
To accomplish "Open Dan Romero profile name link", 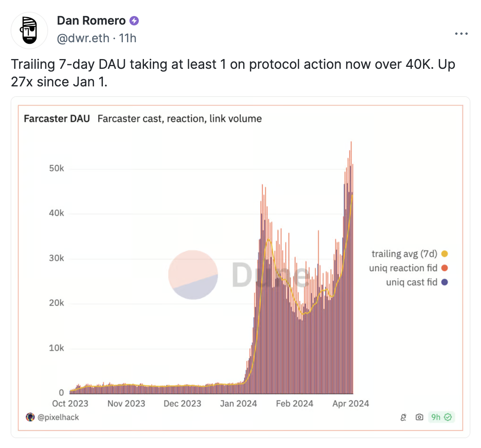I will tap(91, 21).
